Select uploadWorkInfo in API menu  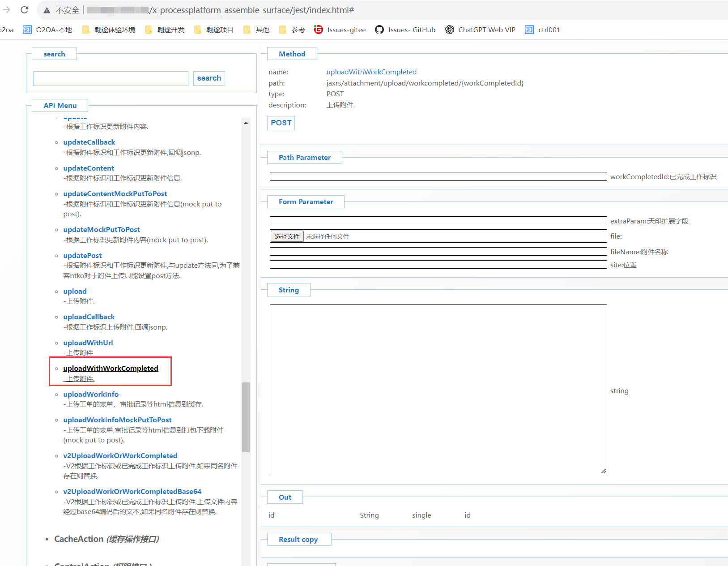point(91,394)
